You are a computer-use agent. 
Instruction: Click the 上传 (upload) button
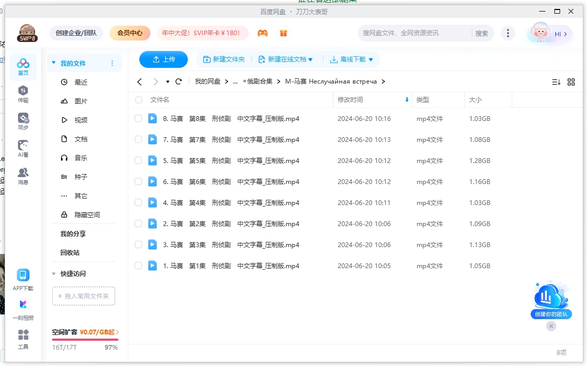click(163, 59)
